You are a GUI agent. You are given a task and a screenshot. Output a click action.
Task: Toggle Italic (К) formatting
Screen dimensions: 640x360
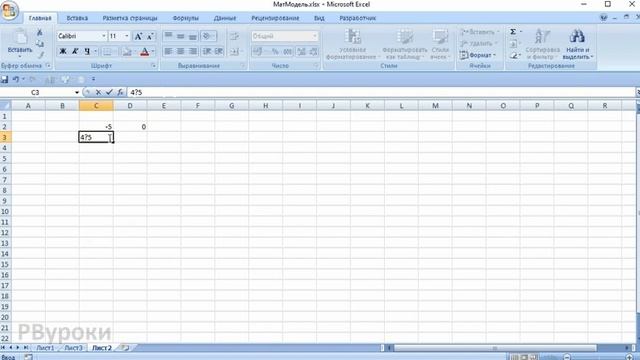tap(75, 51)
